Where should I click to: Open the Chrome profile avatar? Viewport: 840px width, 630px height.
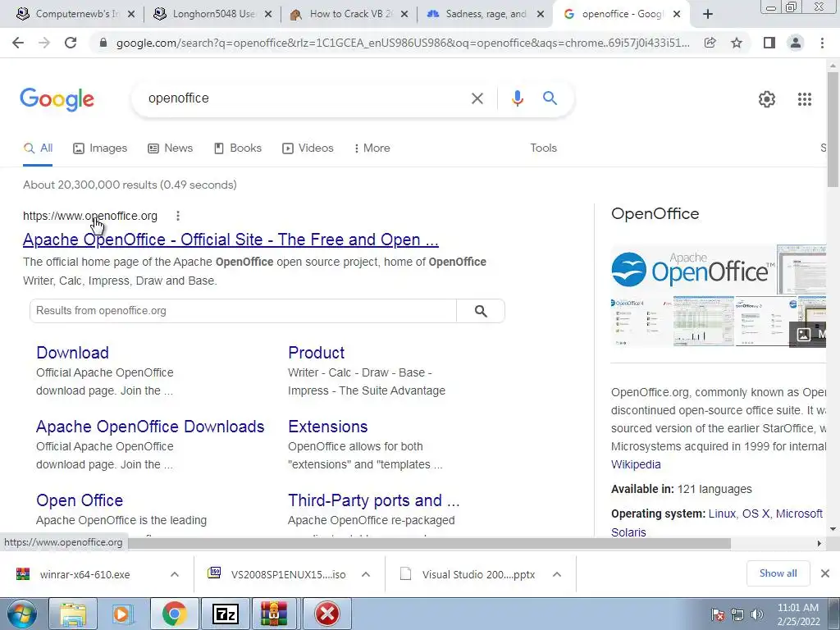coord(796,43)
